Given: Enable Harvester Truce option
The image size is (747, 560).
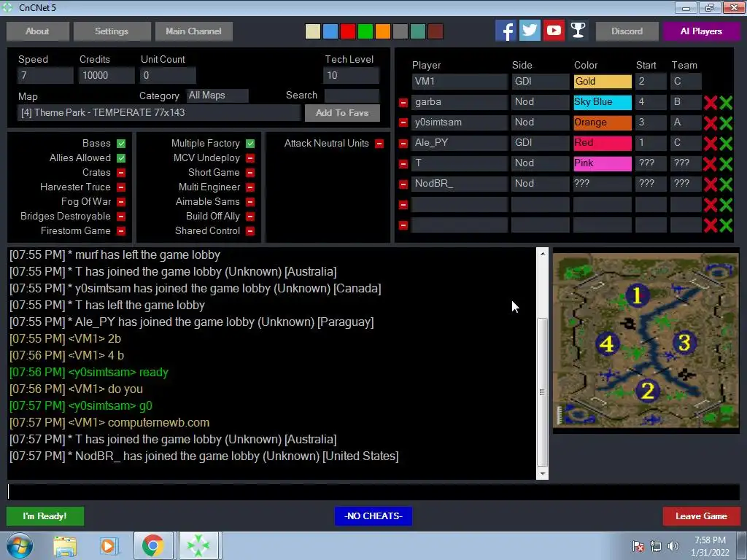Looking at the screenshot, I should pos(121,187).
